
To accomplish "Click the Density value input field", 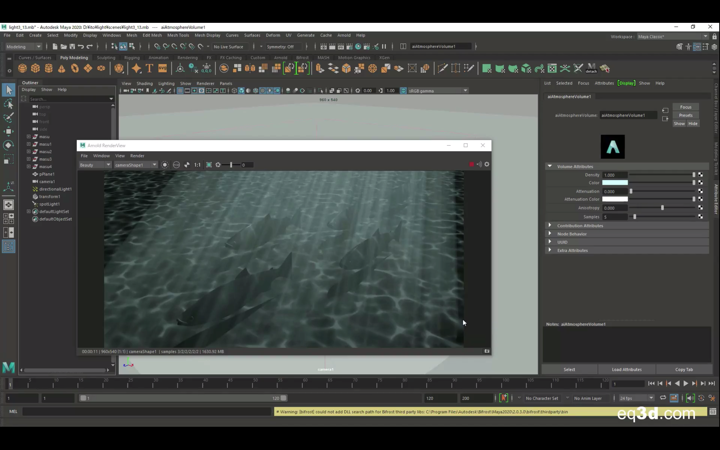I will point(615,175).
